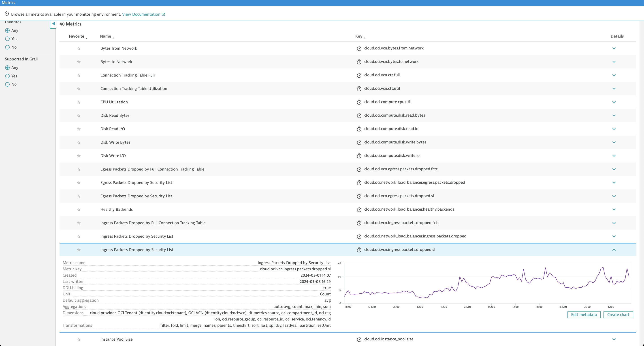Expand details for Bytes to Network

tap(614, 62)
